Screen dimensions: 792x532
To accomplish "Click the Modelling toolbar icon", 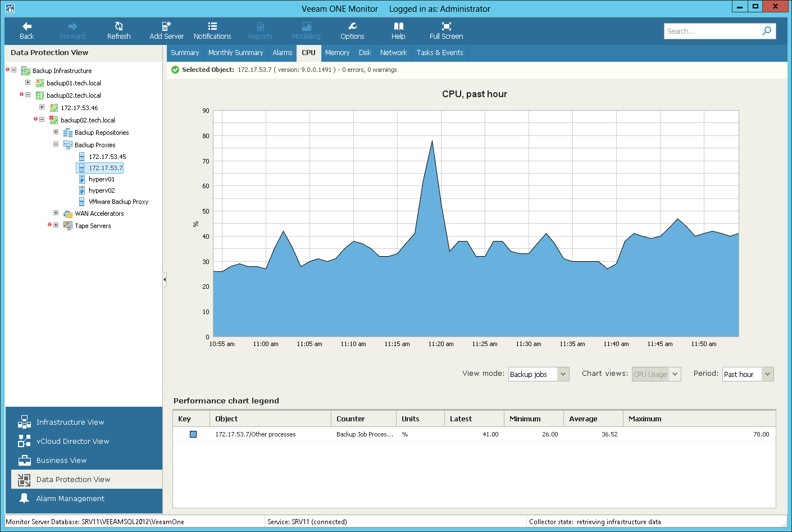I will pyautogui.click(x=306, y=26).
